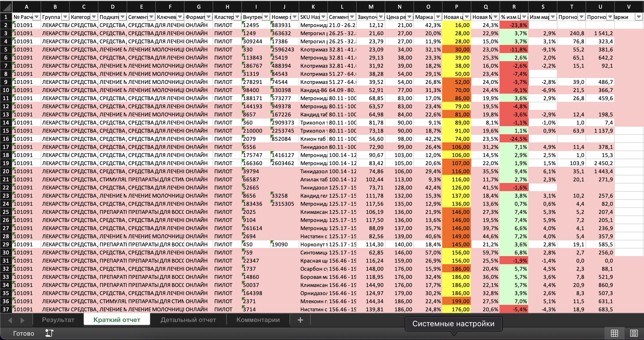Open the Результат sheet tab
This screenshot has width=644, height=340.
click(x=58, y=320)
